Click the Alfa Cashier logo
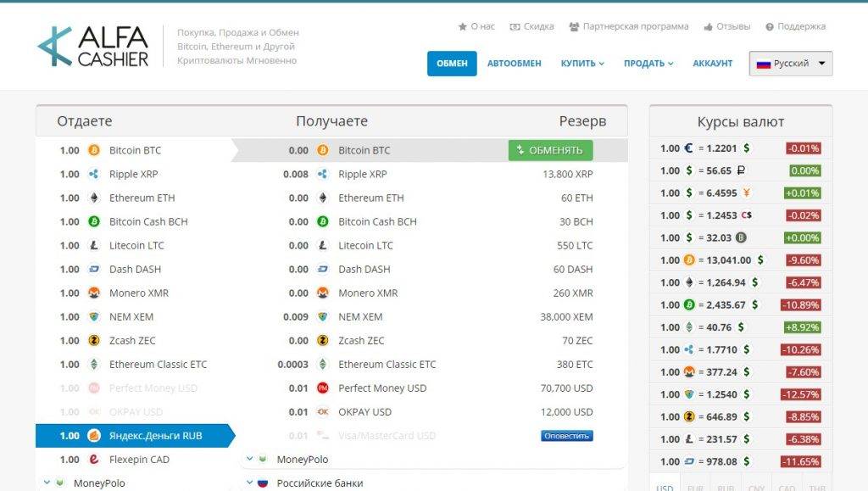This screenshot has width=868, height=491. click(93, 47)
